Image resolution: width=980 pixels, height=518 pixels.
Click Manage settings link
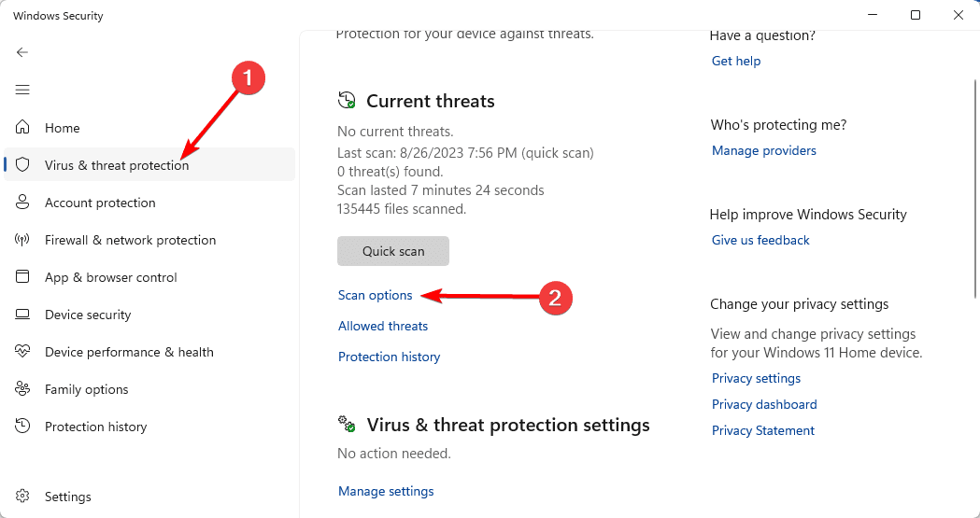386,491
